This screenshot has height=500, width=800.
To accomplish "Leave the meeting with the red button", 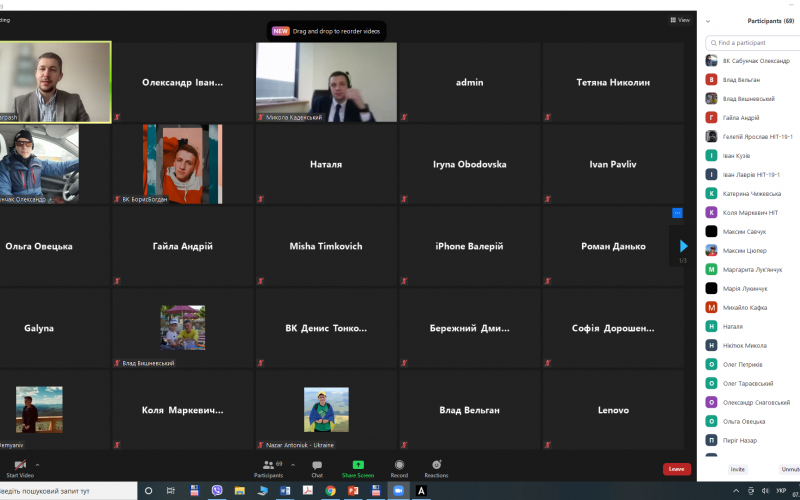I will coord(677,469).
